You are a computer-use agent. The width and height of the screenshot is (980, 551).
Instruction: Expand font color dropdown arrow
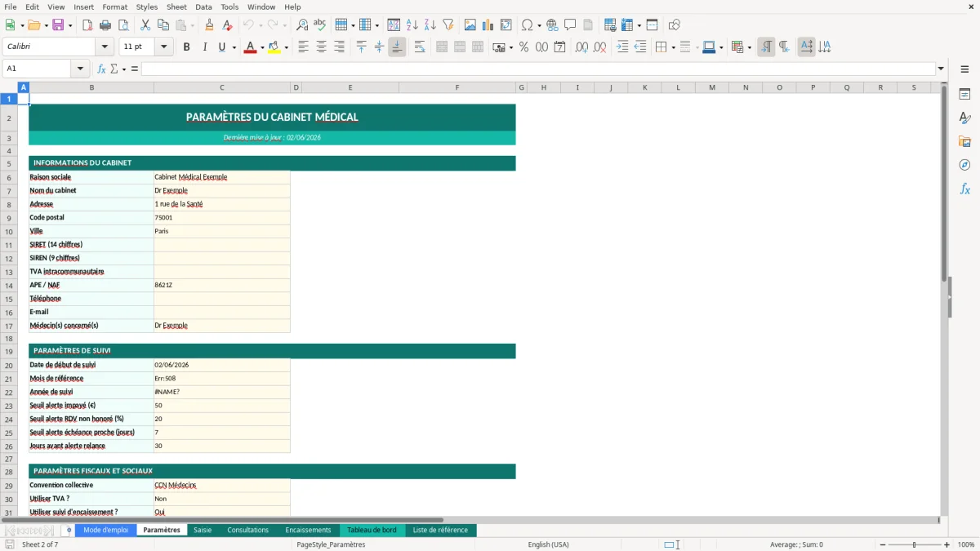(261, 47)
